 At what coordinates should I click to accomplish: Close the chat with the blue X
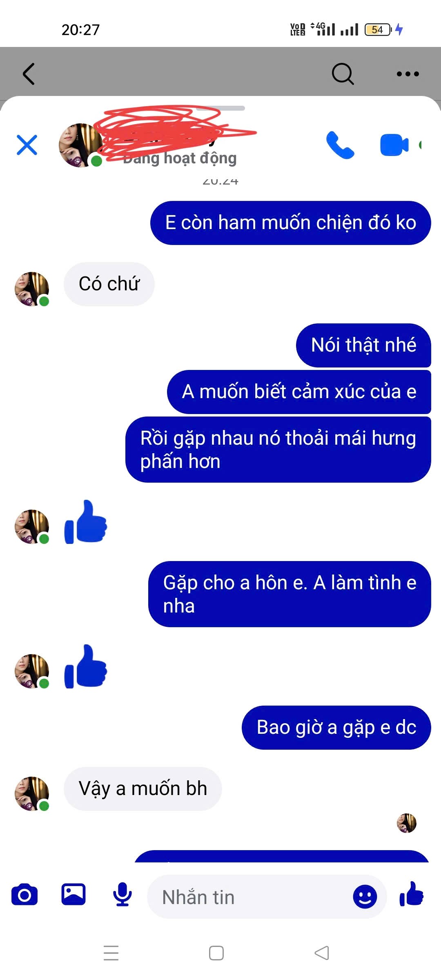pos(27,145)
